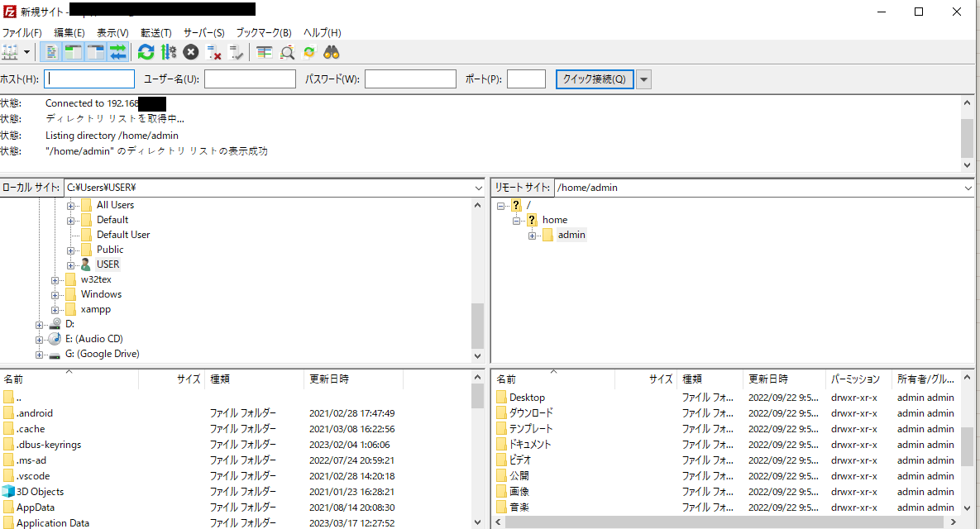The width and height of the screenshot is (980, 529).
Task: Click the ホスト(H) input field
Action: coord(89,79)
